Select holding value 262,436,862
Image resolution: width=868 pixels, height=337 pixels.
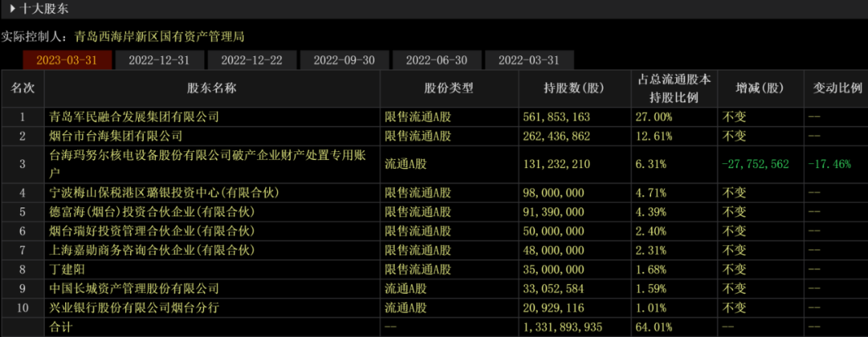[x=556, y=136]
